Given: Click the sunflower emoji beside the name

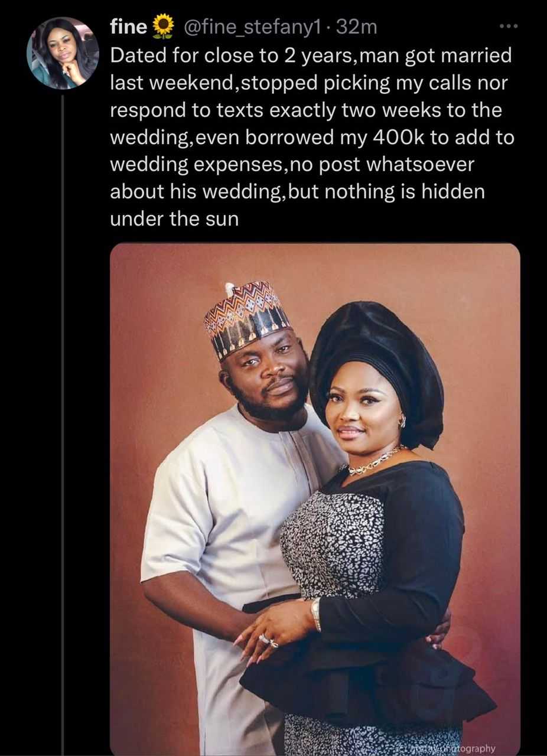Looking at the screenshot, I should [163, 26].
